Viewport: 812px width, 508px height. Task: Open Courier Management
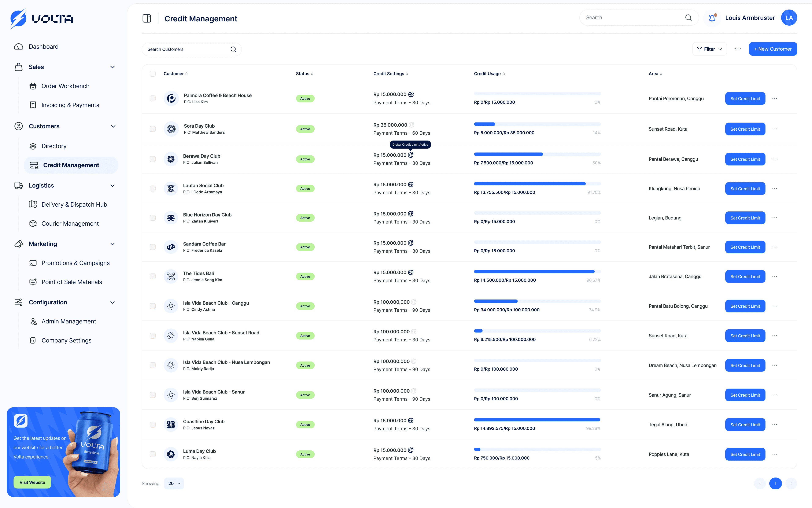coord(64,224)
